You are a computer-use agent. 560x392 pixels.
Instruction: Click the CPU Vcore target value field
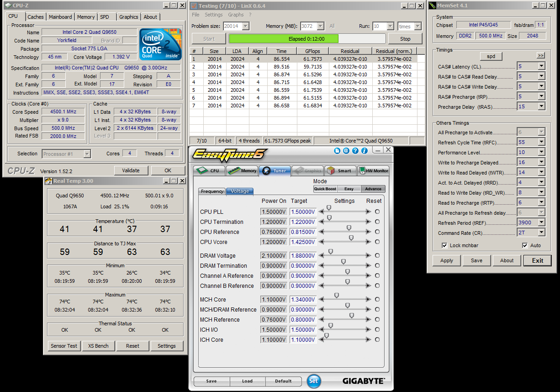pos(303,242)
